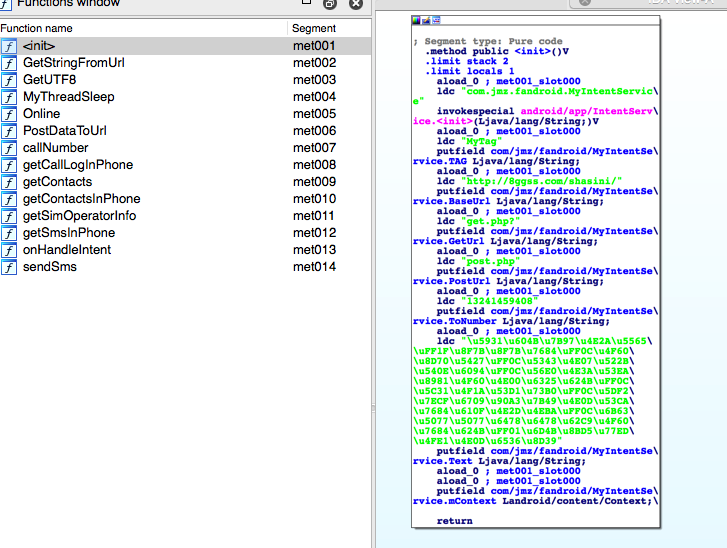The image size is (727, 548).
Task: Click the "13241459408" string literal
Action: point(500,301)
